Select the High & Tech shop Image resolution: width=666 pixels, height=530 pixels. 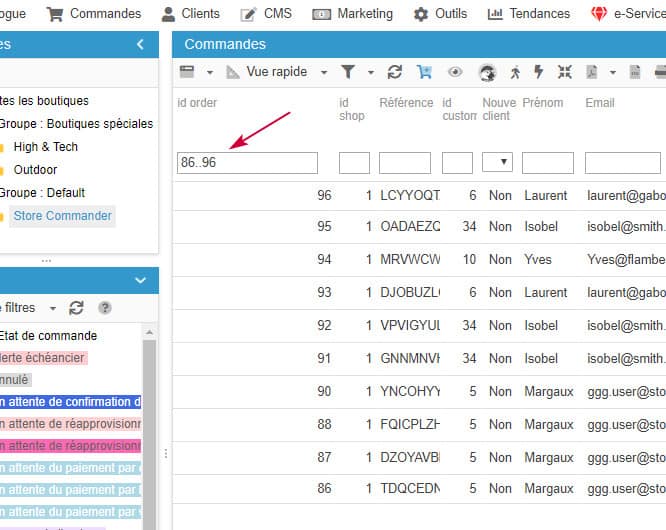point(45,147)
